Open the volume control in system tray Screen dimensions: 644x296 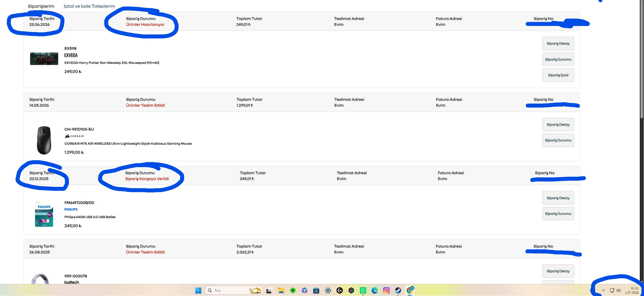pyautogui.click(x=619, y=290)
